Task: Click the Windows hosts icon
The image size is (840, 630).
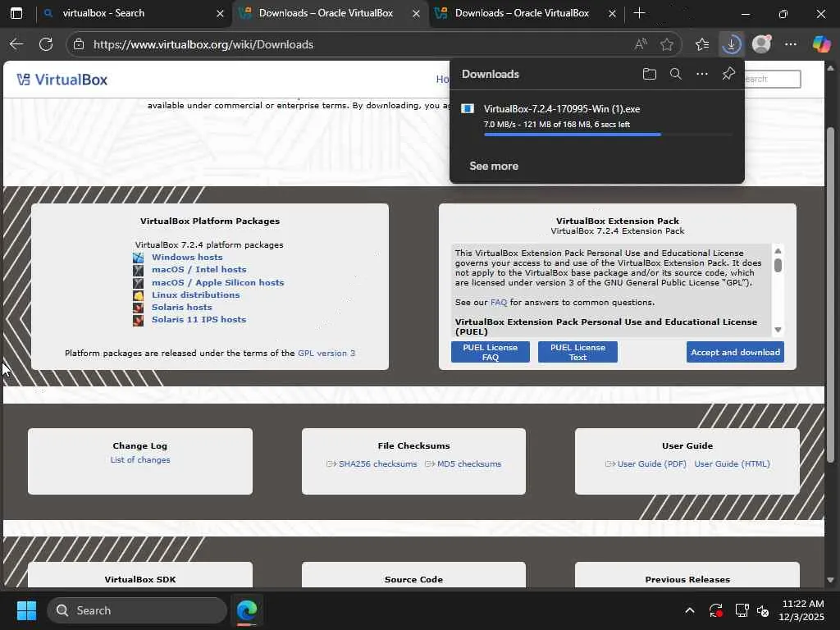Action: click(138, 258)
